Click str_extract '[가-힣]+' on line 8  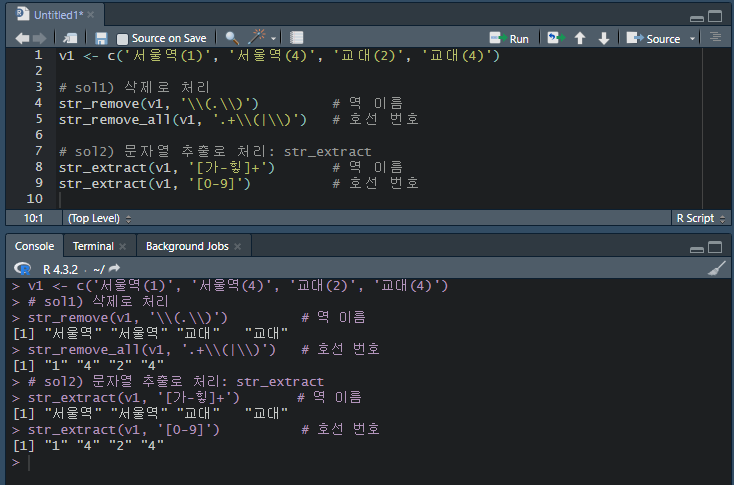tap(167, 168)
